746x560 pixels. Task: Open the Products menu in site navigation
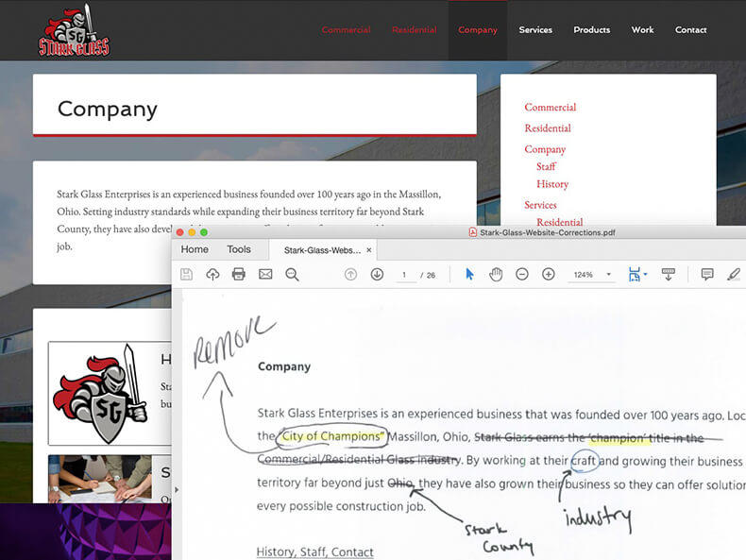tap(591, 30)
